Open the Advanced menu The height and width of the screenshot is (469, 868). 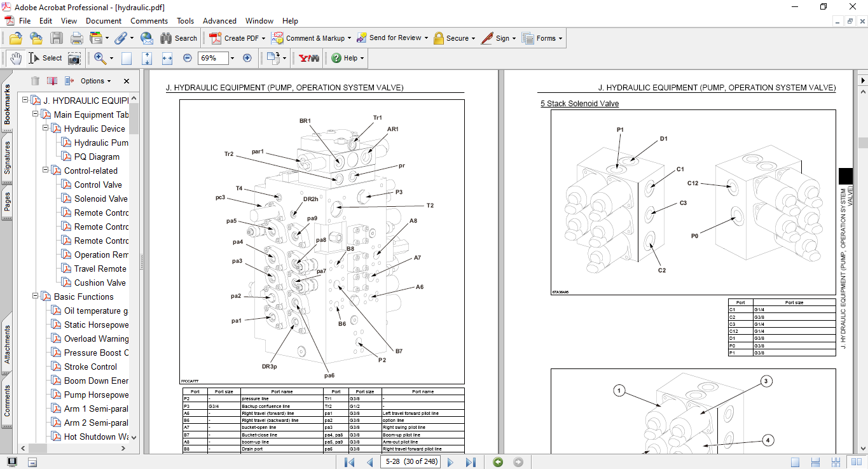219,21
